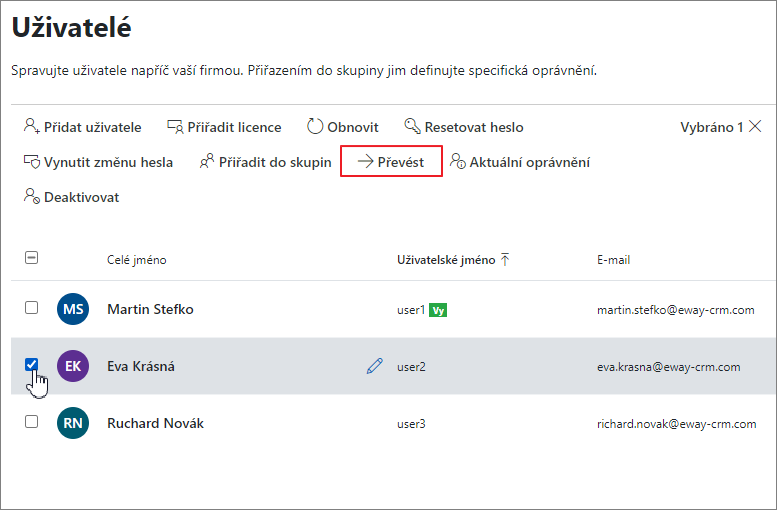Sort by Uživatelské jméno column arrow

505,259
